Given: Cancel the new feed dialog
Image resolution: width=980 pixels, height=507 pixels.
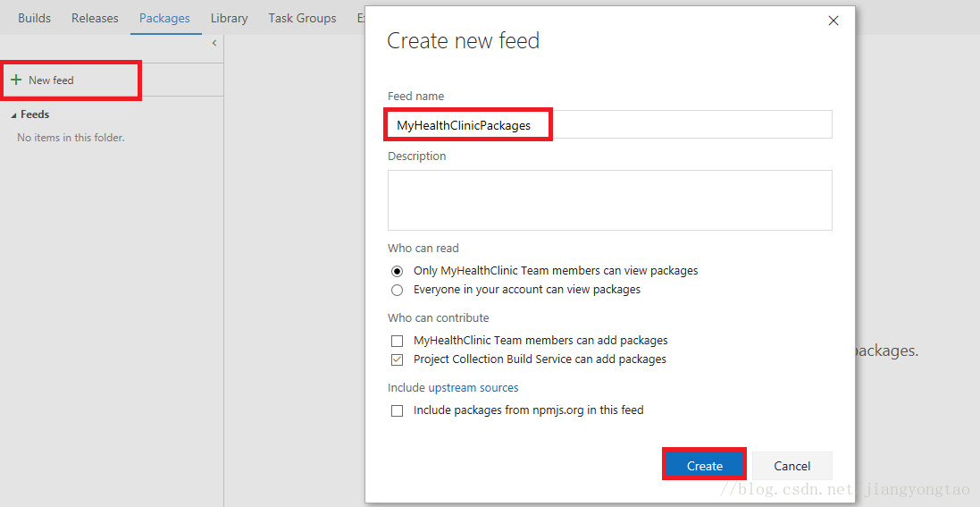Looking at the screenshot, I should pos(792,466).
